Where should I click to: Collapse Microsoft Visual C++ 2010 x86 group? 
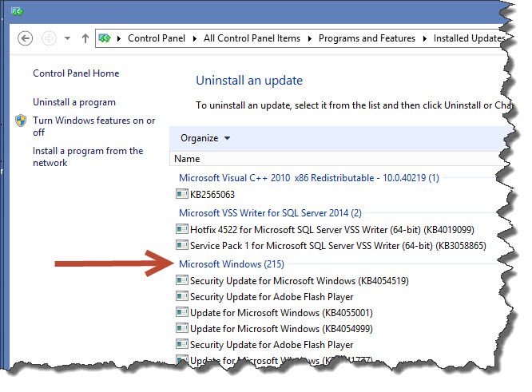309,178
